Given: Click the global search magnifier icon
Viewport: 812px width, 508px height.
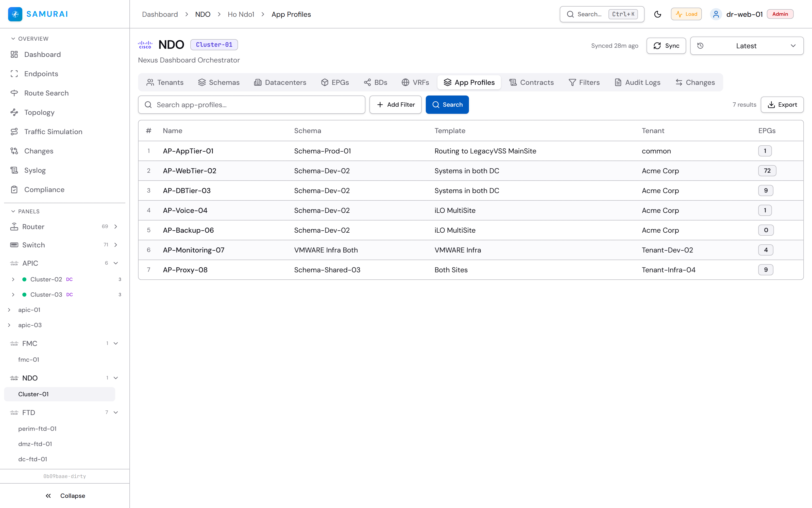Looking at the screenshot, I should pos(570,14).
